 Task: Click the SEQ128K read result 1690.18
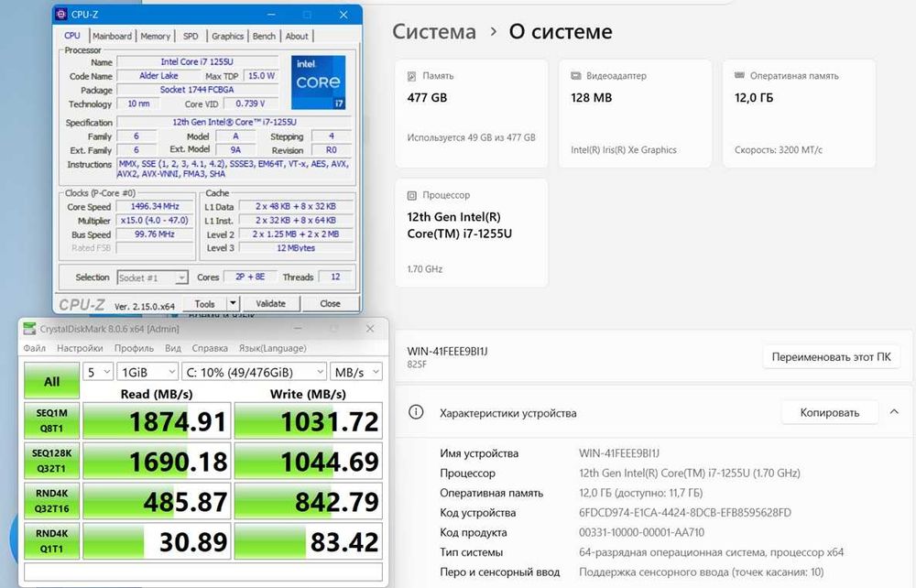(x=157, y=461)
